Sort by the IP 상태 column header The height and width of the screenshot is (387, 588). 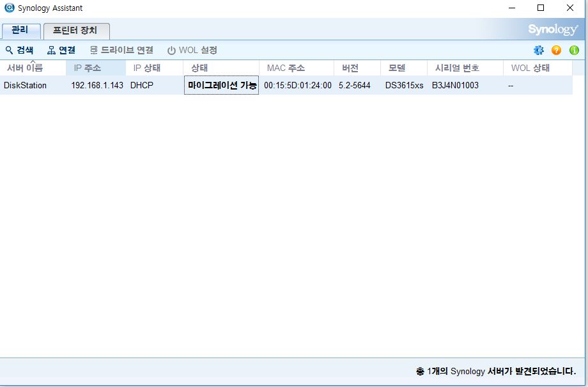[155, 68]
